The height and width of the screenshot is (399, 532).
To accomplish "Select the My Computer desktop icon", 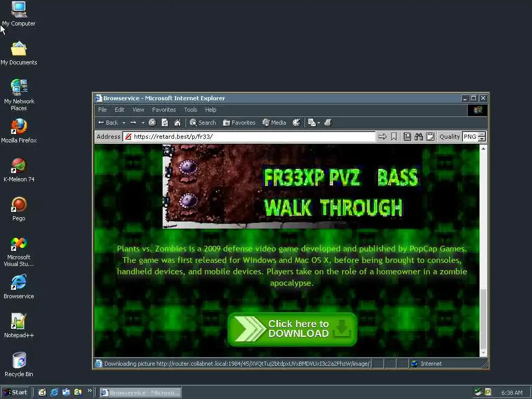I will point(19,14).
